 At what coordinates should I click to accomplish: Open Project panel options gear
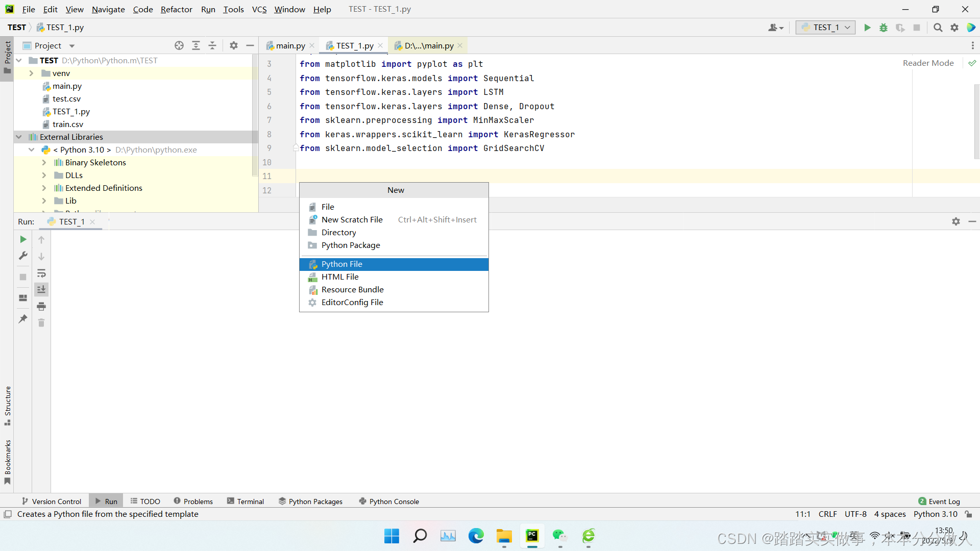234,45
